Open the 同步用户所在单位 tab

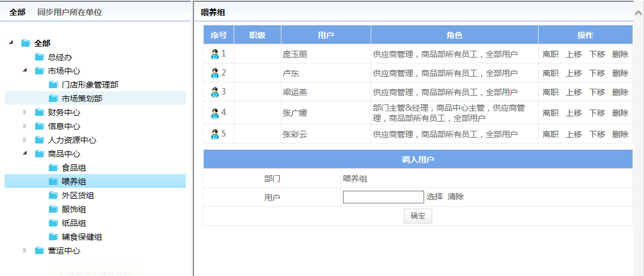point(70,12)
